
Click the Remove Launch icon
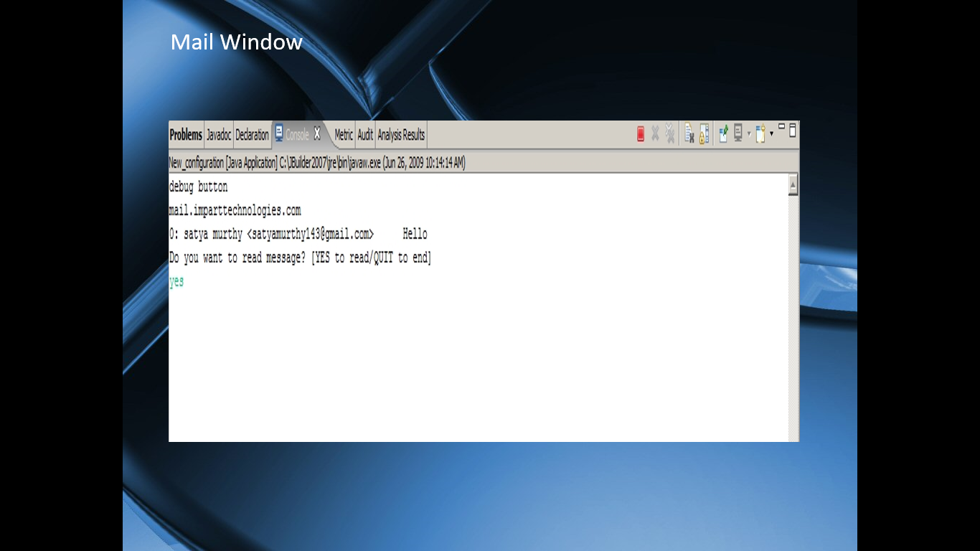pyautogui.click(x=655, y=133)
